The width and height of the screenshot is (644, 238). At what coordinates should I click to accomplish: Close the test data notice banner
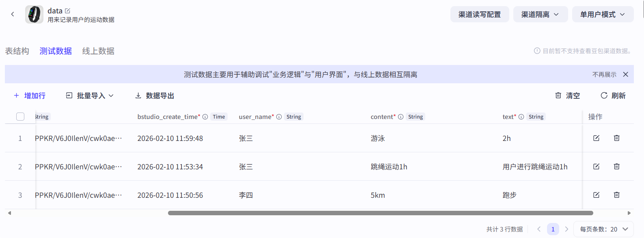(x=626, y=74)
